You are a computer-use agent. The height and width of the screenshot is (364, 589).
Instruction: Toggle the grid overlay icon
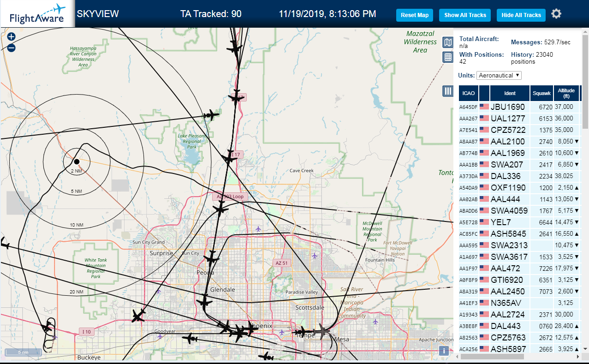point(447,57)
